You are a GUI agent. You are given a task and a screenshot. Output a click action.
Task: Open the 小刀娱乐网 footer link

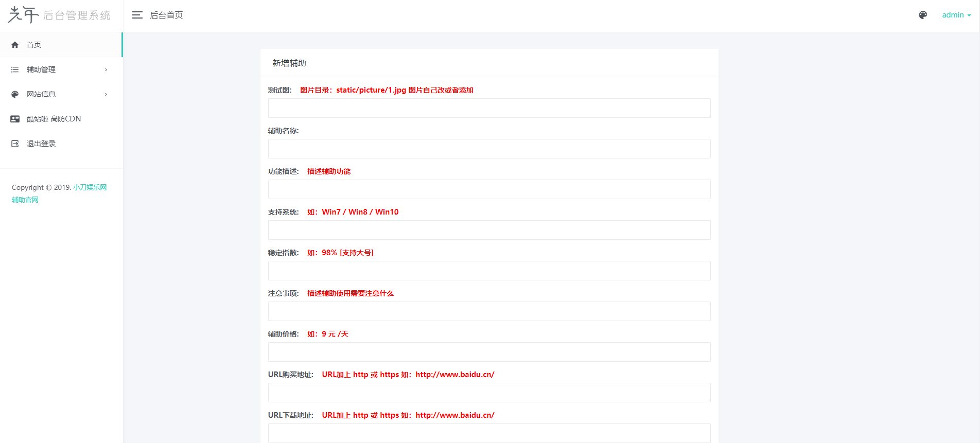[x=90, y=187]
